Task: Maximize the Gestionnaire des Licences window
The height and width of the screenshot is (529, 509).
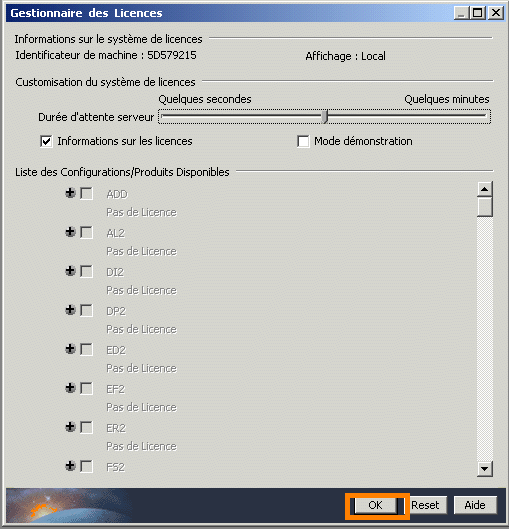Action: click(x=478, y=13)
